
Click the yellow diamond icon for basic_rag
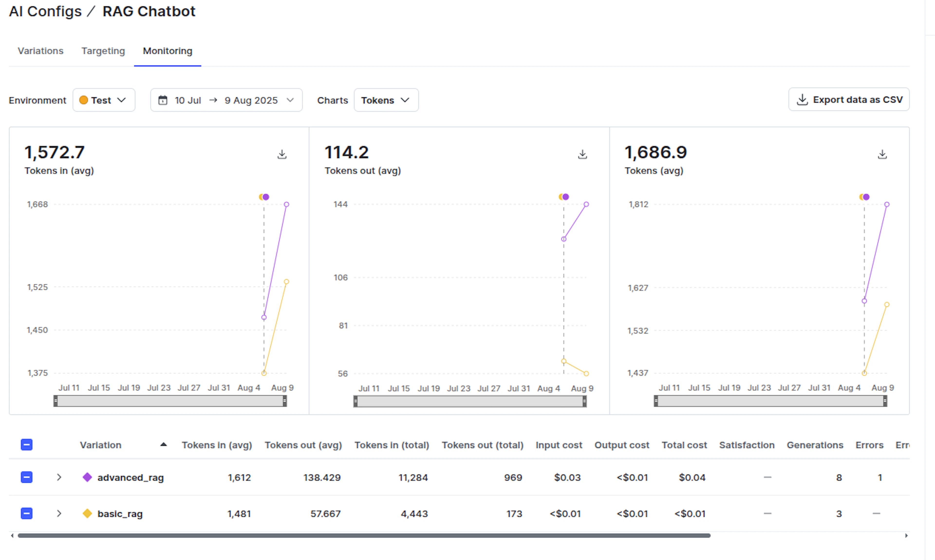coord(87,513)
